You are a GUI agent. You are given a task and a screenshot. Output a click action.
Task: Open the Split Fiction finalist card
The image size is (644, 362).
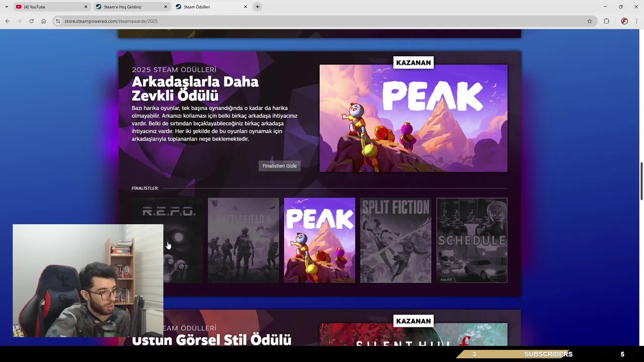point(395,240)
